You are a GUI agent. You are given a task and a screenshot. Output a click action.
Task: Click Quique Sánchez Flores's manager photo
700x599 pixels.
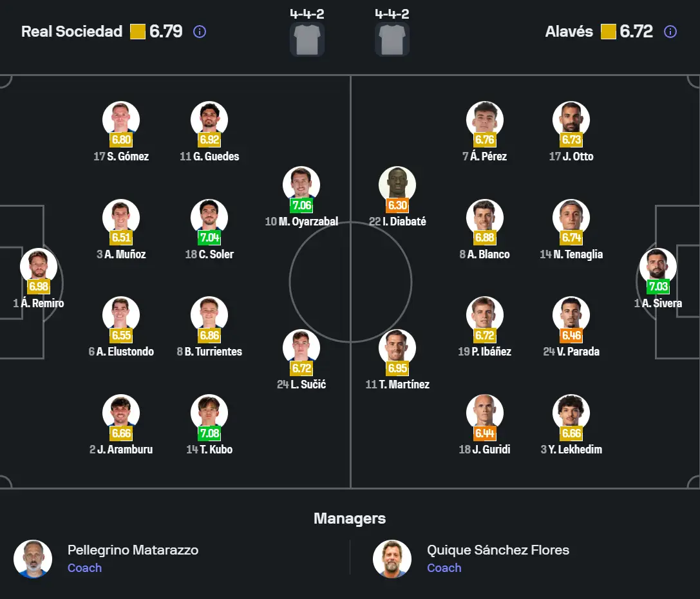point(392,559)
